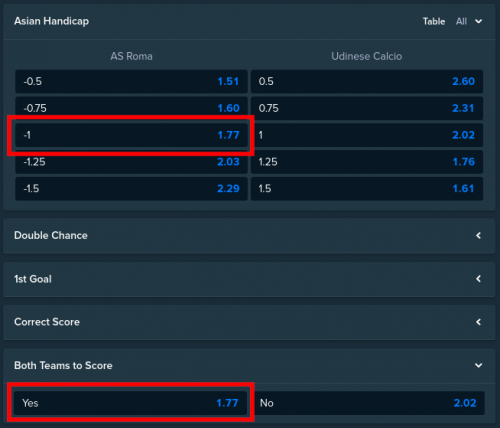The width and height of the screenshot is (500, 428).
Task: Pick Udinese Calcio 1 handicap at 2.02
Action: click(x=367, y=135)
